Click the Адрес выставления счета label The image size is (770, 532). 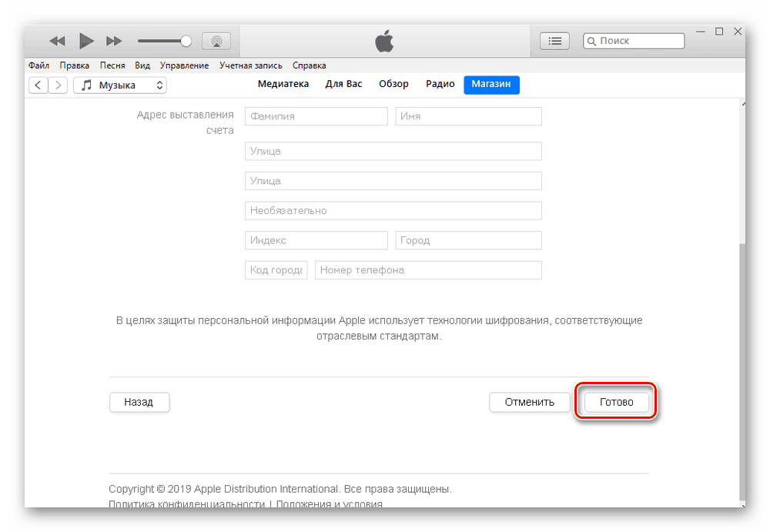pos(185,122)
